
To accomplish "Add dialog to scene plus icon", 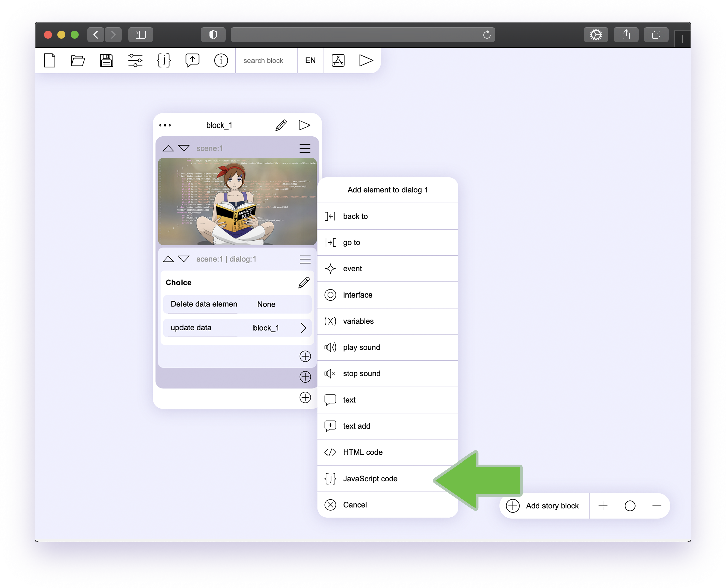I will coord(305,377).
